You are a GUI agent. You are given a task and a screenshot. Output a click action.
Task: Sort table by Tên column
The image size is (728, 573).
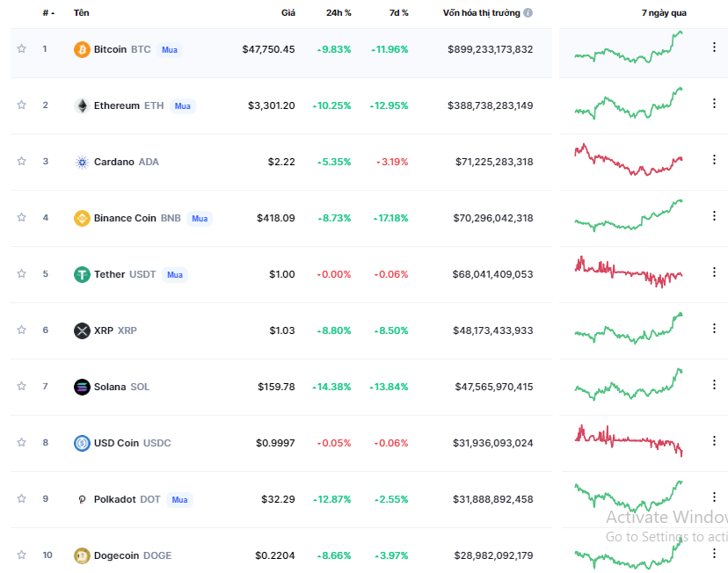[x=81, y=13]
